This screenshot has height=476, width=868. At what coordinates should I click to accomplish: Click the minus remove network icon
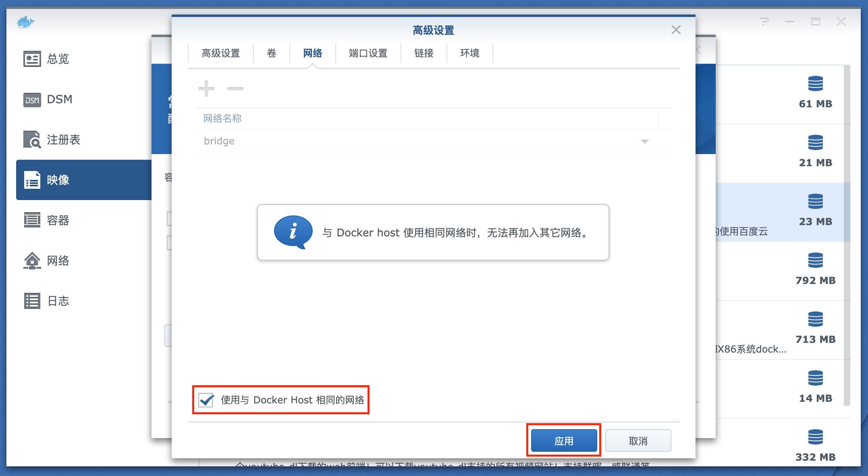pyautogui.click(x=235, y=89)
